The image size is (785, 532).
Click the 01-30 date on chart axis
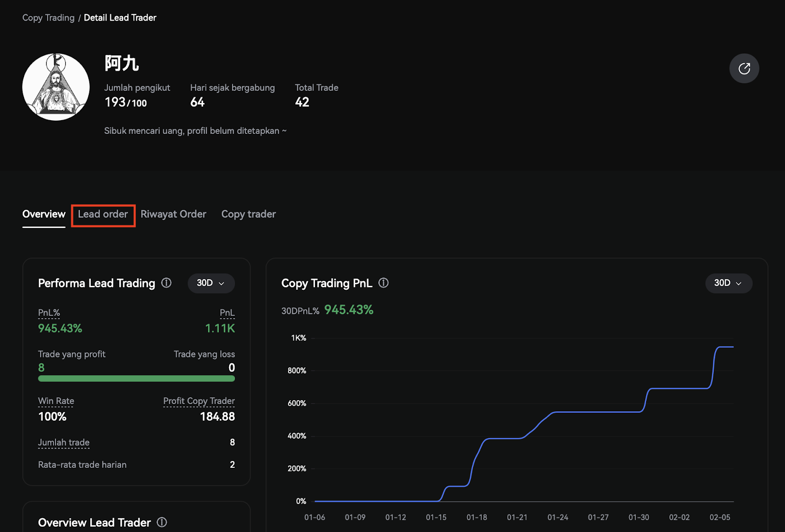pos(638,517)
